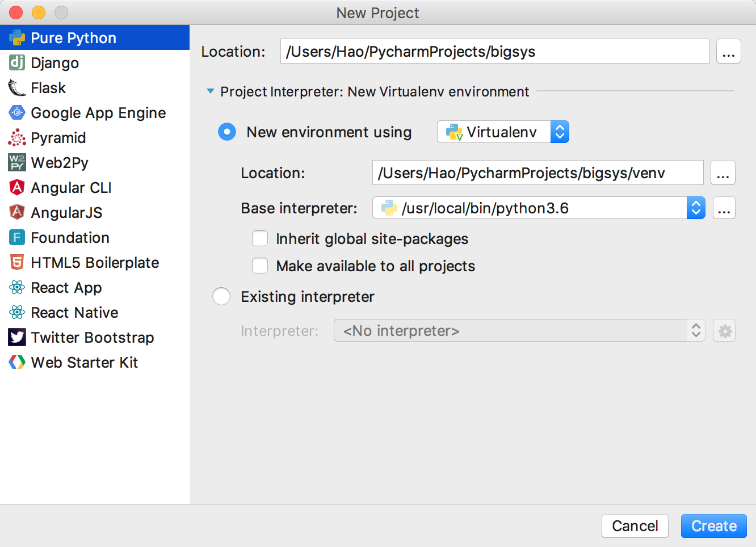
Task: Enable Inherit global site-packages checkbox
Action: point(260,239)
